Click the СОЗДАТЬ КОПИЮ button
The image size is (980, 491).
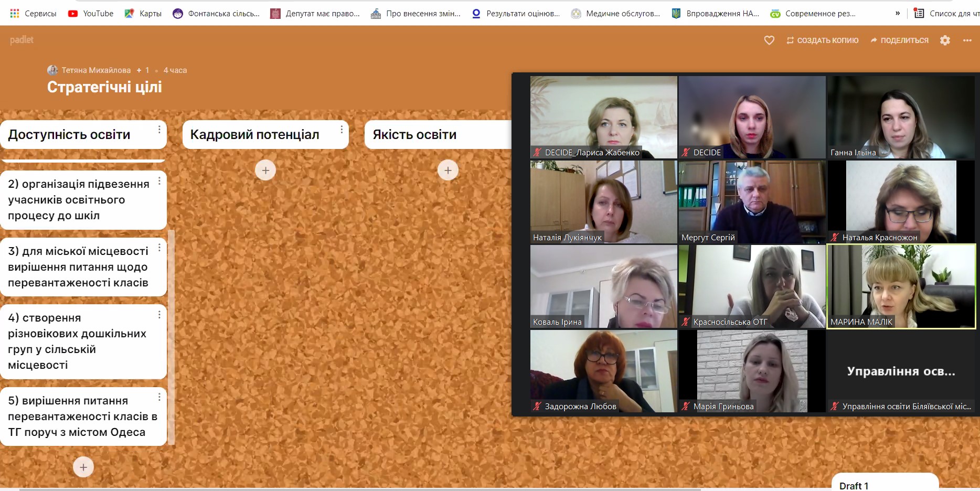[x=822, y=40]
